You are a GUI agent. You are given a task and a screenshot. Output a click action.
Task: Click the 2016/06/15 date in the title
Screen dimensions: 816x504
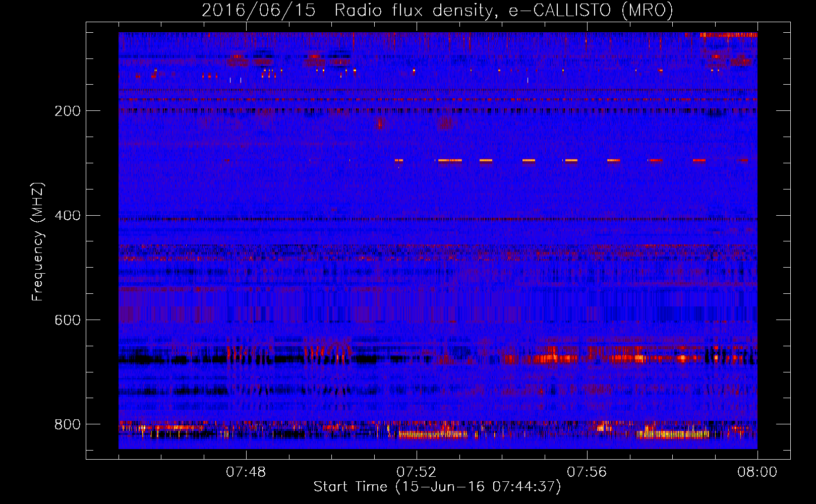[x=259, y=11]
